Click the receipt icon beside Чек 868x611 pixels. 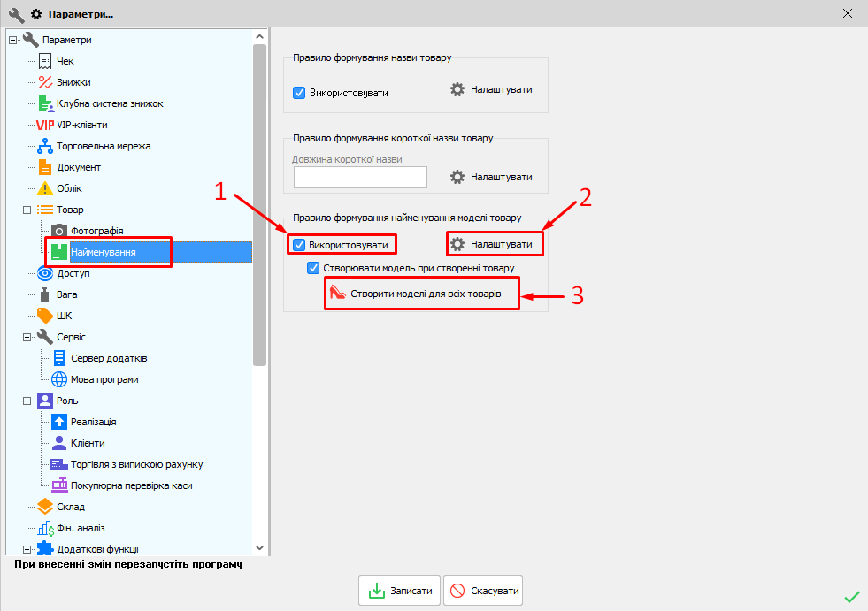pos(45,61)
